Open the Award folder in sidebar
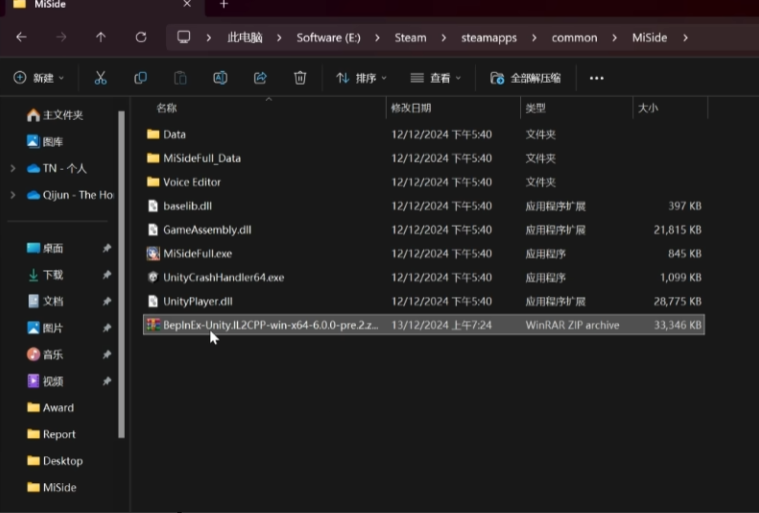Image resolution: width=759 pixels, height=513 pixels. pos(51,407)
